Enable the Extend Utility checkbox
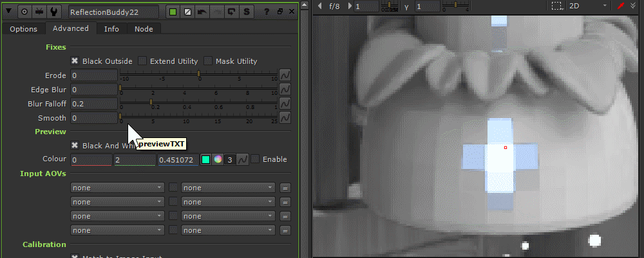 142,61
